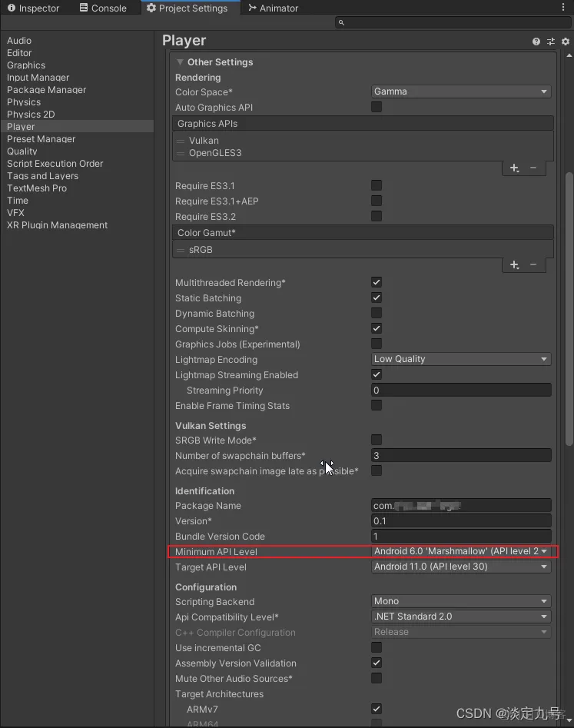Image resolution: width=574 pixels, height=728 pixels.
Task: Disable Multithreaded Rendering checkbox
Action: pyautogui.click(x=377, y=282)
